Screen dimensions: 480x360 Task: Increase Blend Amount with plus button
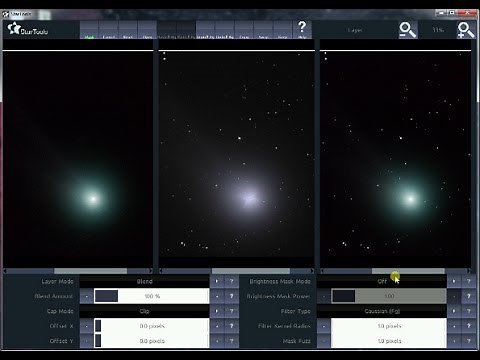(217, 296)
